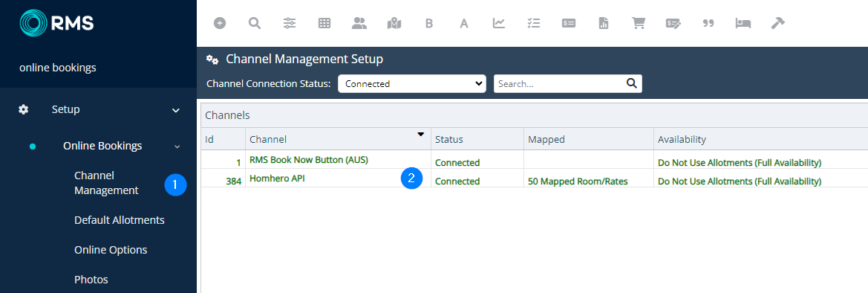This screenshot has width=868, height=293.
Task: Collapse the Setup menu chevron
Action: coord(176,110)
